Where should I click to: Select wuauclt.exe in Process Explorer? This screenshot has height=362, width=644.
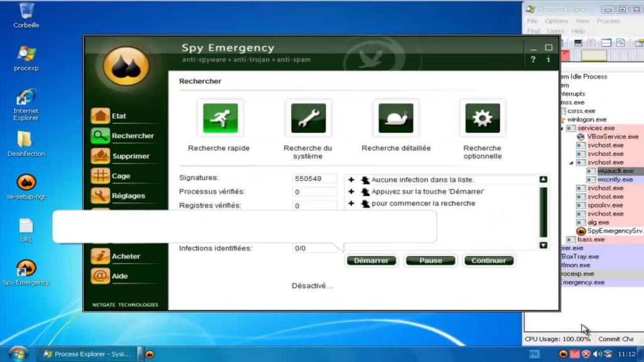pyautogui.click(x=615, y=171)
